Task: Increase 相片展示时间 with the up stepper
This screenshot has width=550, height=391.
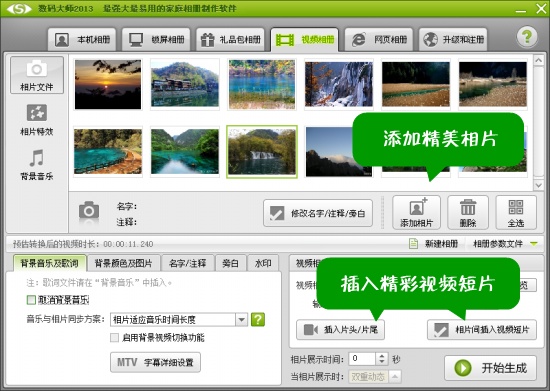Action: point(382,356)
